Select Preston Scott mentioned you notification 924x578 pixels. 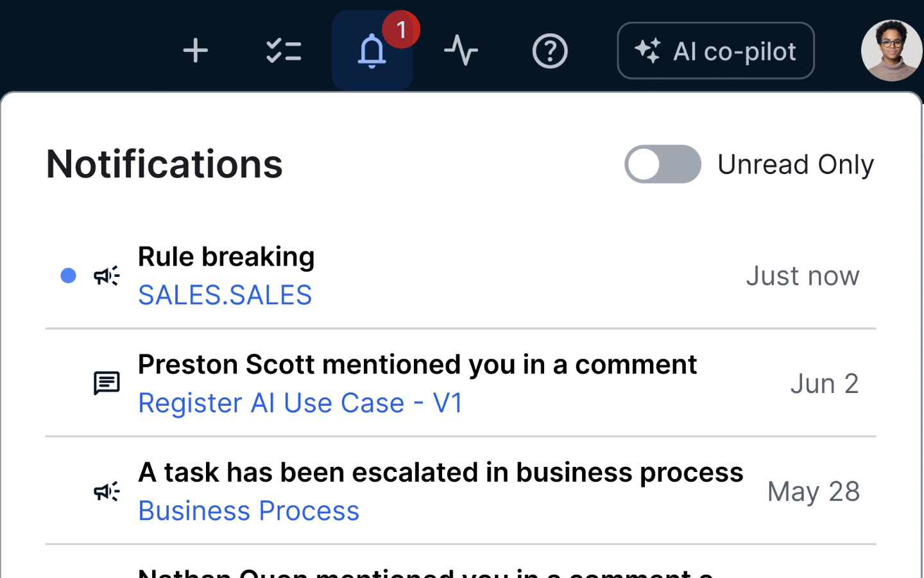417,364
